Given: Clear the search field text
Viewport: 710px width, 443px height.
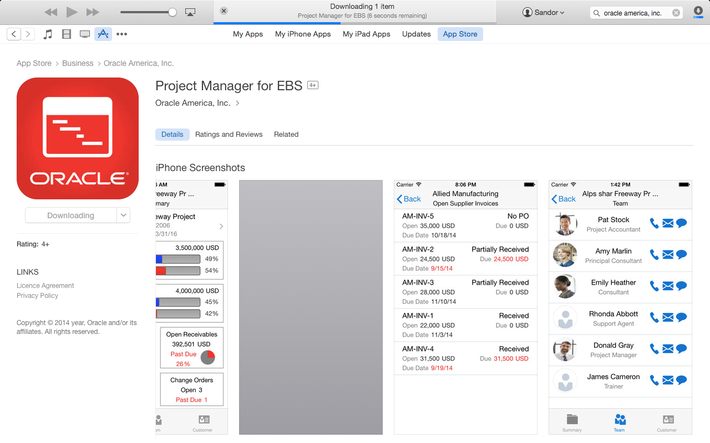Looking at the screenshot, I should [676, 13].
